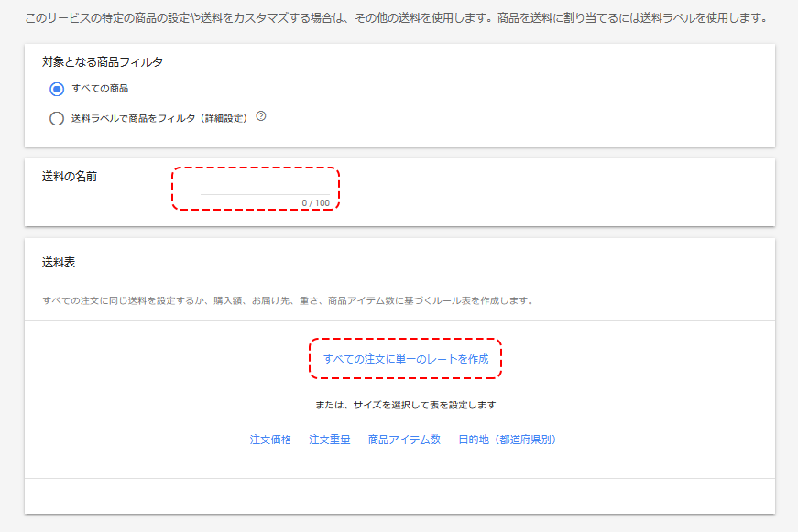Choose 注文重量 table dimension
The height and width of the screenshot is (532, 798).
click(x=329, y=440)
